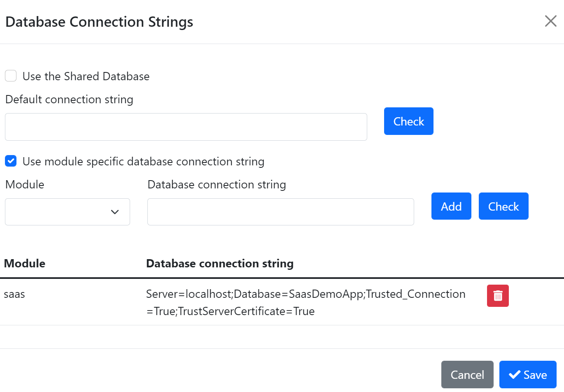This screenshot has width=564, height=392.
Task: Focus the Default connection string input field
Action: [x=186, y=127]
